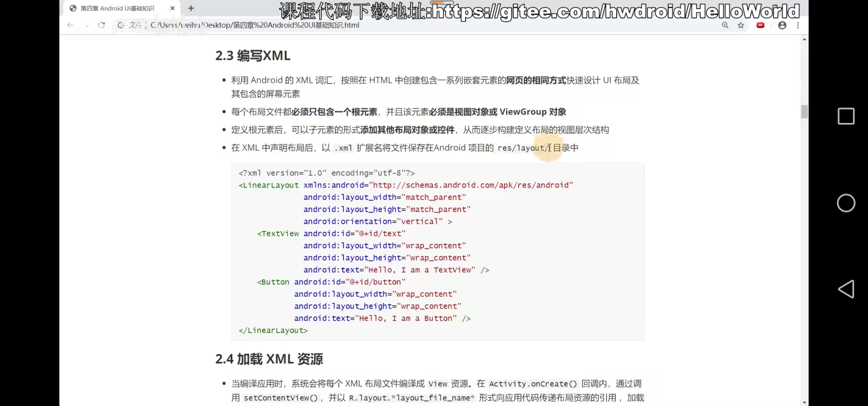Click the <TextView tag in code
This screenshot has height=406, width=868.
coord(278,233)
